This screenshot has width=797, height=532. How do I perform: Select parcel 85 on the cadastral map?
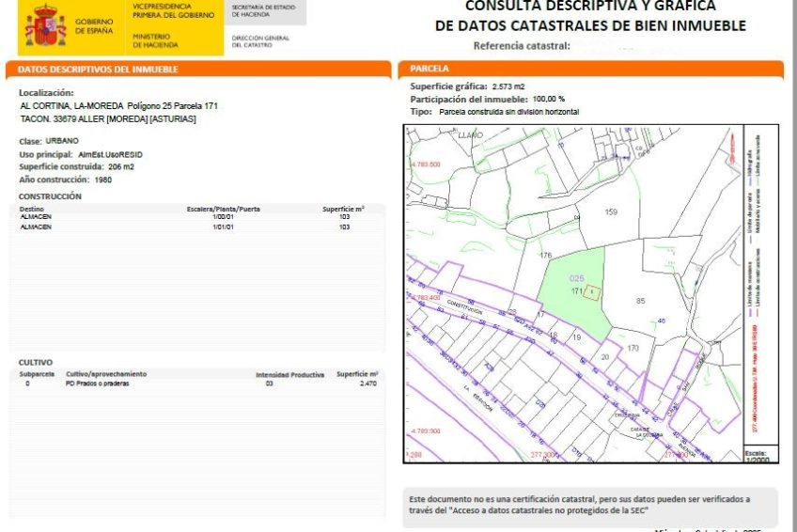640,301
